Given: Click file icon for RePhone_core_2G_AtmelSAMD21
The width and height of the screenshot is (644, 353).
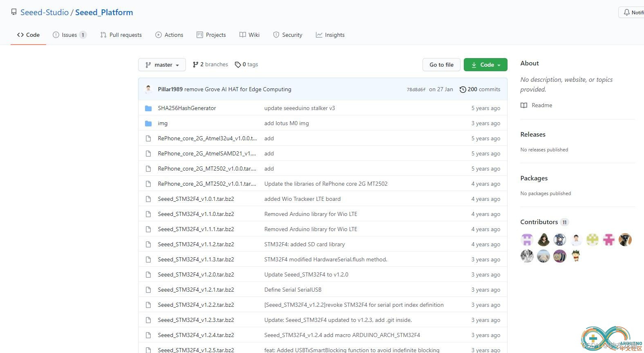Looking at the screenshot, I should 148,153.
